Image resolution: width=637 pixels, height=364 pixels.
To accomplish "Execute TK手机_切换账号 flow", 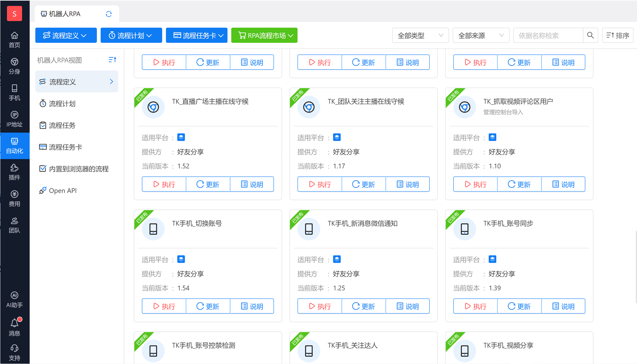I will coord(164,306).
